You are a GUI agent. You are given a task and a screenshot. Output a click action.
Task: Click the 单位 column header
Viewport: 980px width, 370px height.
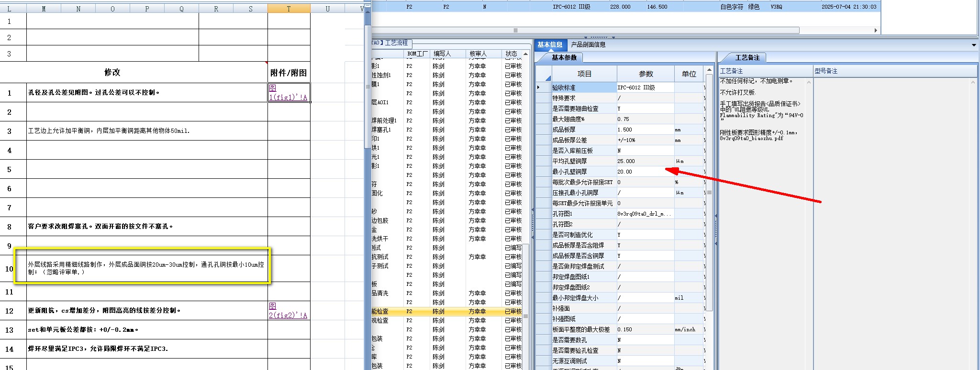(x=689, y=74)
